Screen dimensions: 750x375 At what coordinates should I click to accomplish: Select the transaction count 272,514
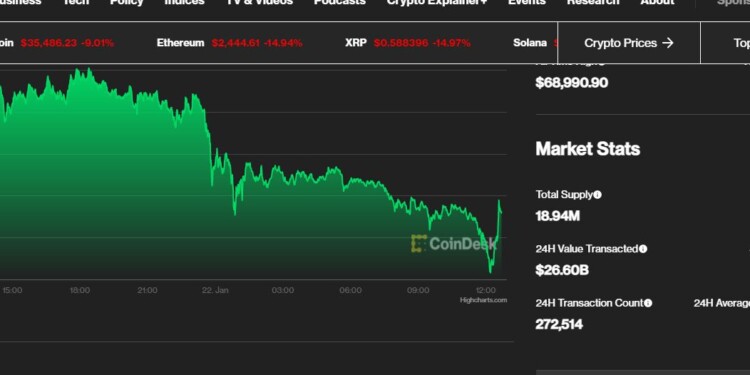[559, 324]
